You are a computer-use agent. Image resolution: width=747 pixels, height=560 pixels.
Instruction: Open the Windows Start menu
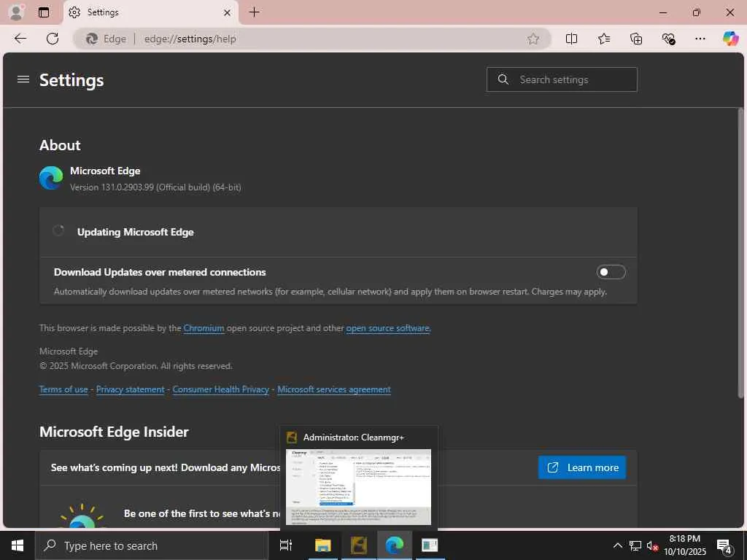18,545
